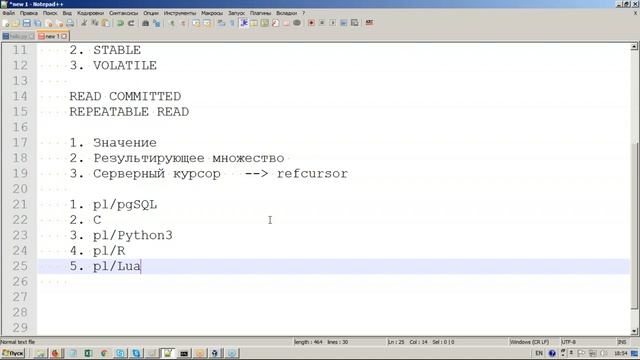Open the Вид menu
640x360 pixels.
pyautogui.click(x=67, y=13)
